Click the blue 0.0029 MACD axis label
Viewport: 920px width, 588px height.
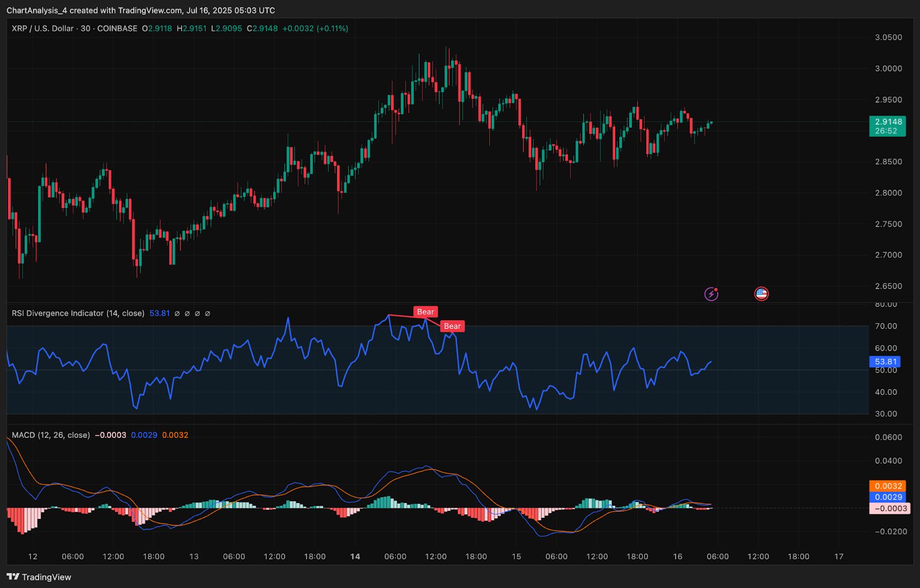click(887, 497)
